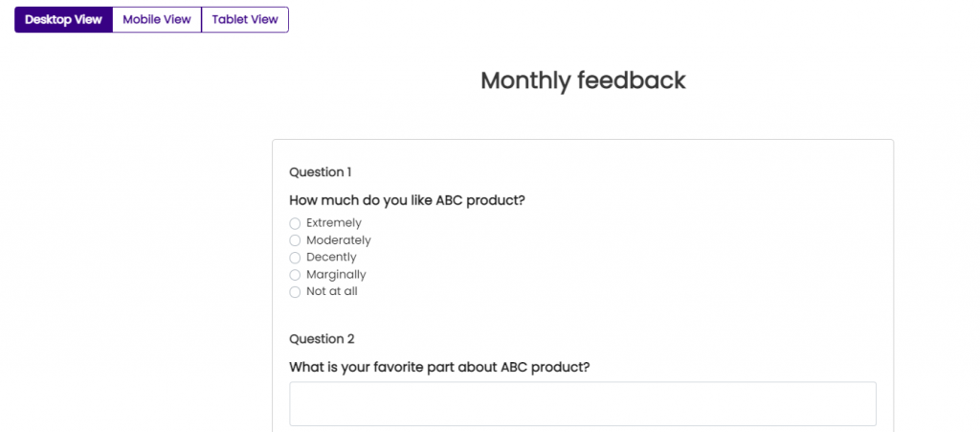Click the 'Decently' option label text

click(331, 257)
